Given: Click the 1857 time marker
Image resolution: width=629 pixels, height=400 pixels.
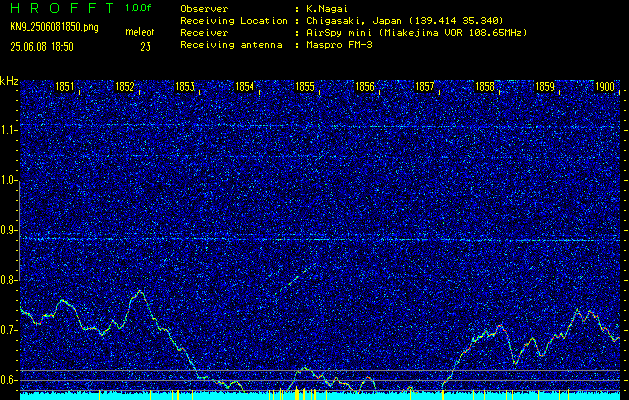Looking at the screenshot, I should 424,87.
